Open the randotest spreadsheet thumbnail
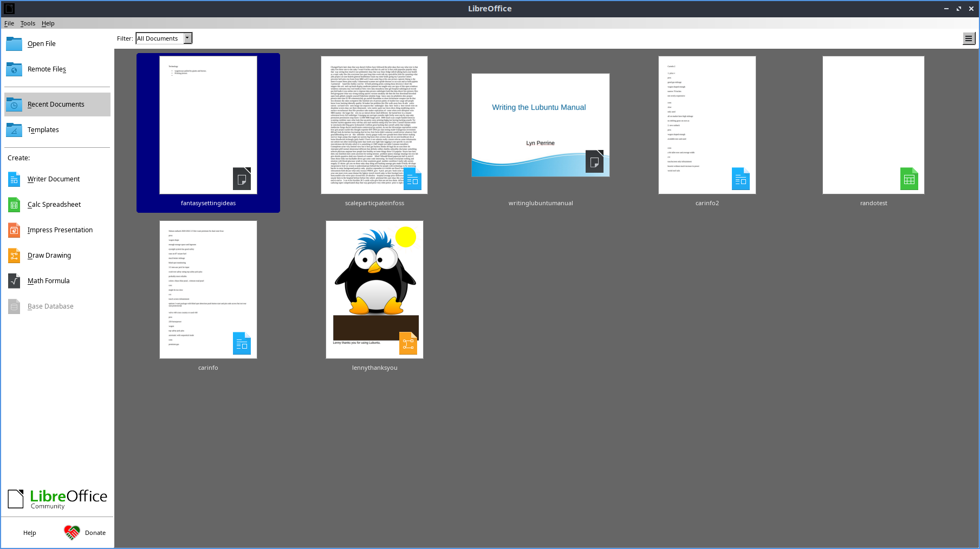Screen dimensions: 980x549 (x=873, y=125)
